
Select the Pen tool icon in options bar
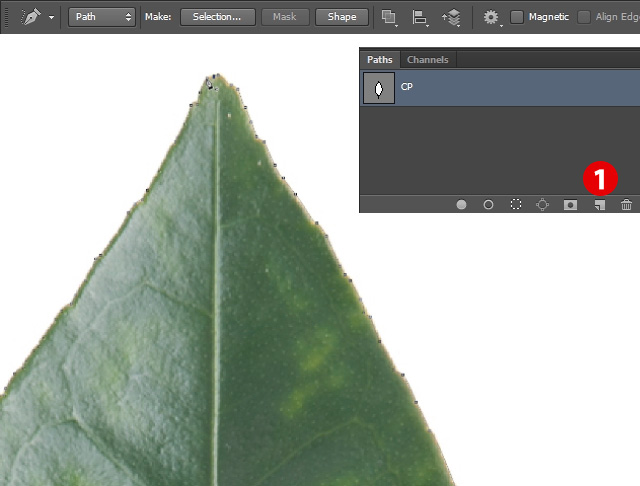(31, 17)
